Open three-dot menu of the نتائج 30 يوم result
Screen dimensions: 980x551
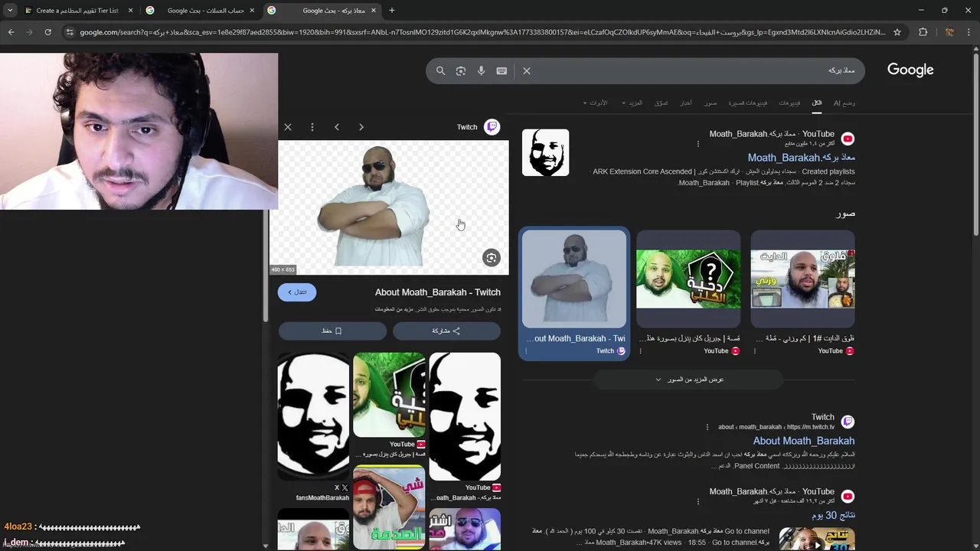[698, 501]
